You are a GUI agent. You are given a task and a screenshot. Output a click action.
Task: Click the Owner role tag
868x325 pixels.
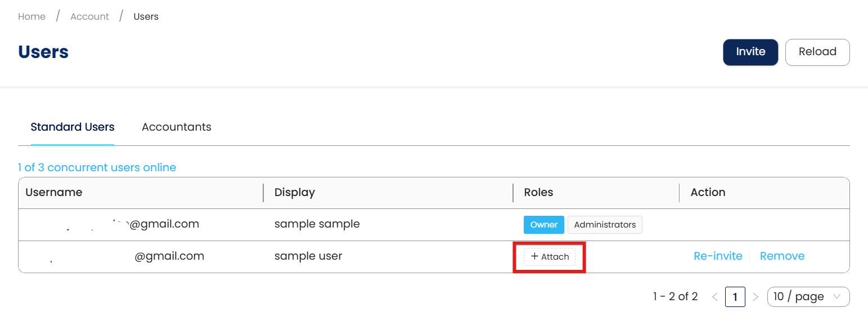544,225
